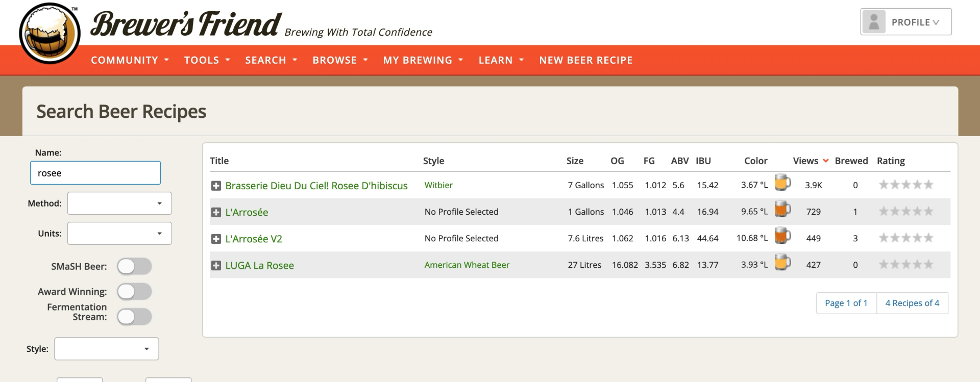
Task: Toggle the Fermentation Stream switch
Action: 134,317
